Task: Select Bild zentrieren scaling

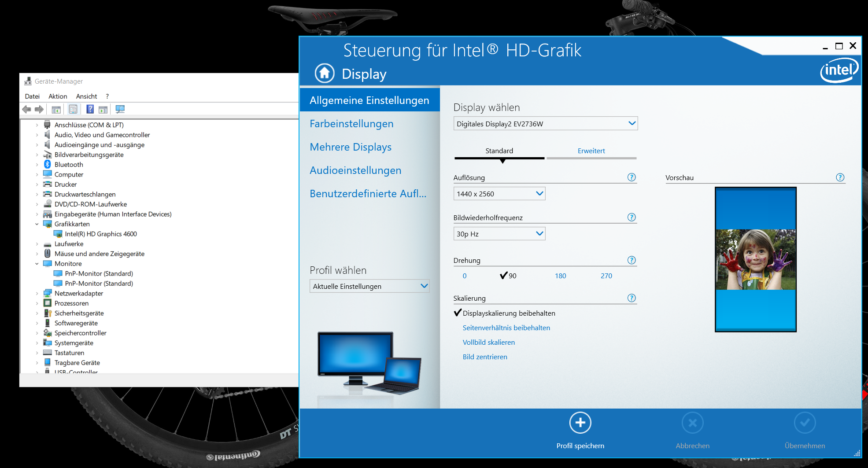Action: [485, 357]
